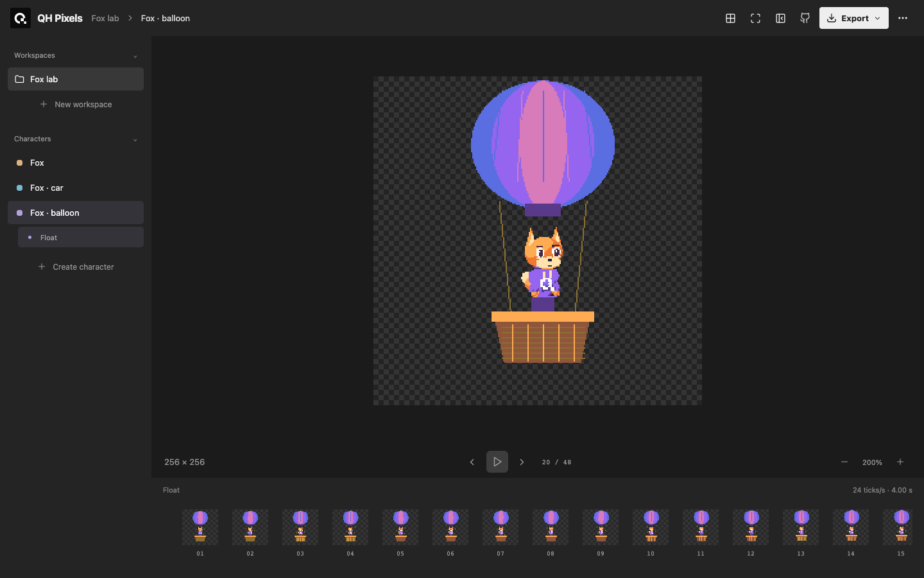The height and width of the screenshot is (578, 924).
Task: Click the 256 × 256 canvas size label
Action: point(184,462)
